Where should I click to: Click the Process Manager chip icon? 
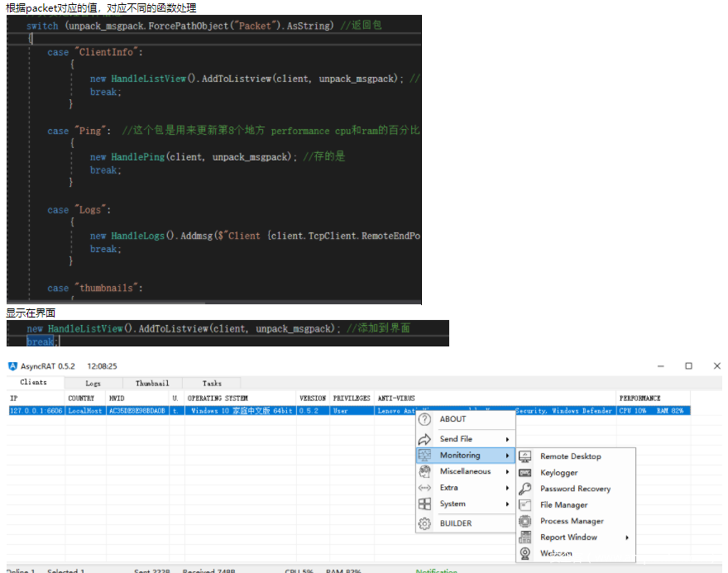[524, 521]
